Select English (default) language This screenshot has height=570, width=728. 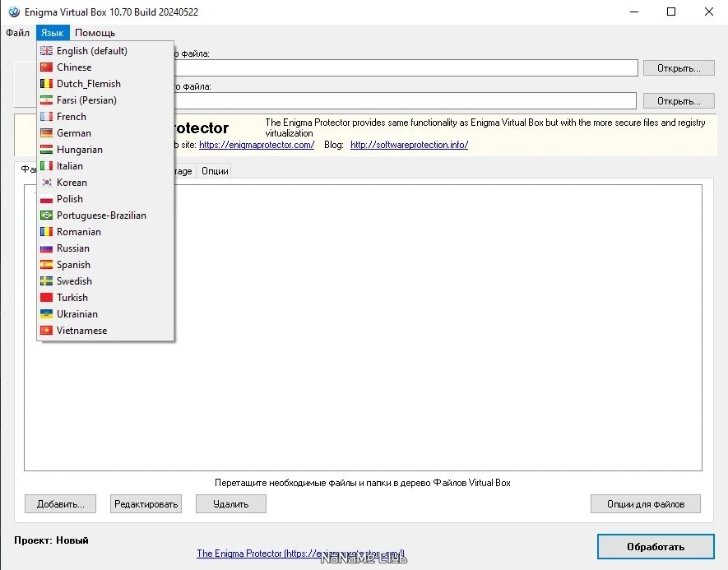point(105,51)
